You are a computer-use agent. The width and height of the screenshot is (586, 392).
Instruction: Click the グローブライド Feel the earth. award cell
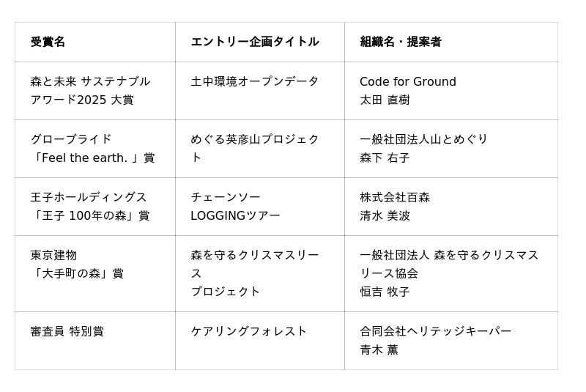pos(93,148)
